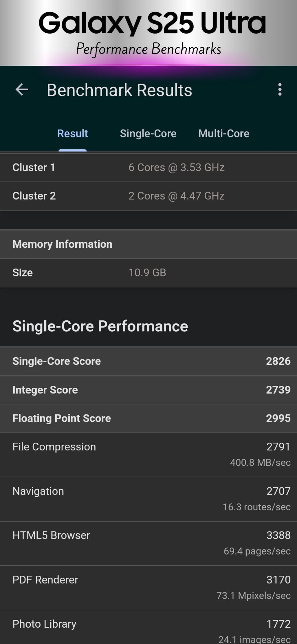This screenshot has height=644, width=297.
Task: Select the File Compression result
Action: pyautogui.click(x=148, y=455)
